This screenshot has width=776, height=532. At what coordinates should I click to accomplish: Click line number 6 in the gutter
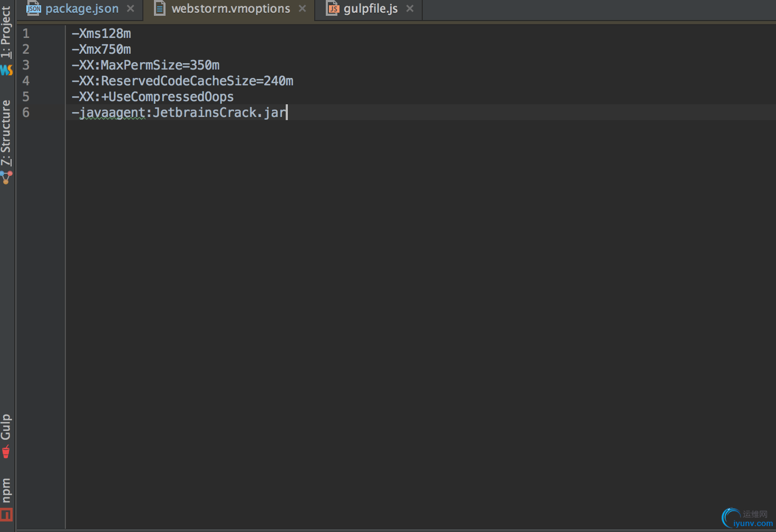[26, 113]
